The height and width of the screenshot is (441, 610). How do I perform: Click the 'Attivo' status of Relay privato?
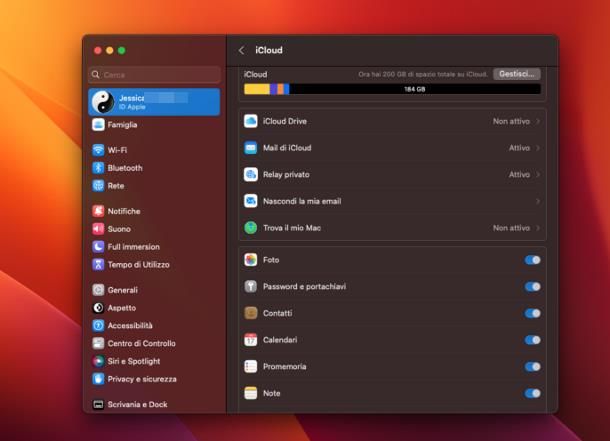coord(519,175)
